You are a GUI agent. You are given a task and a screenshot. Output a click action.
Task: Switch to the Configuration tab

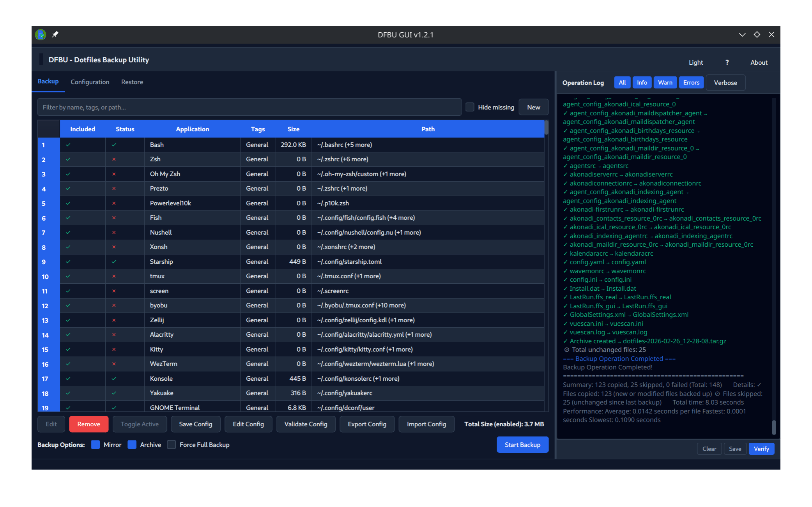(x=90, y=82)
